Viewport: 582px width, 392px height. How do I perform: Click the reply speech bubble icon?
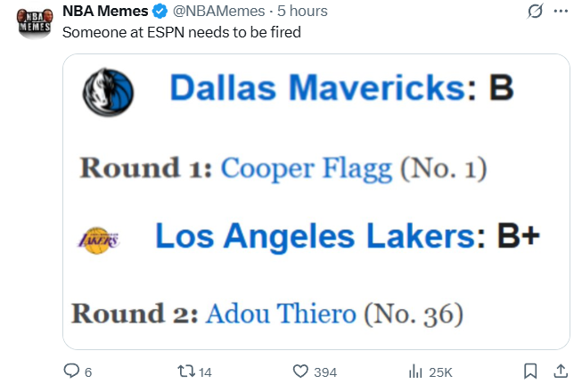[x=71, y=371]
